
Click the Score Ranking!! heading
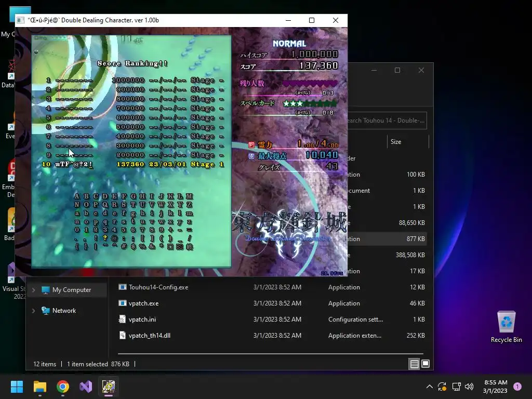coord(132,63)
